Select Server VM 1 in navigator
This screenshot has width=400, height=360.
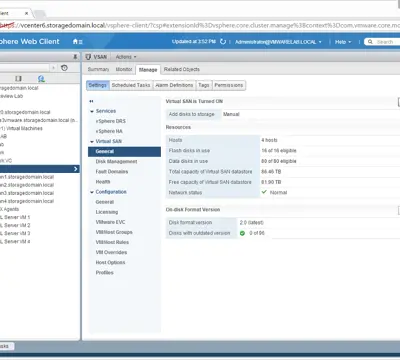click(x=15, y=217)
